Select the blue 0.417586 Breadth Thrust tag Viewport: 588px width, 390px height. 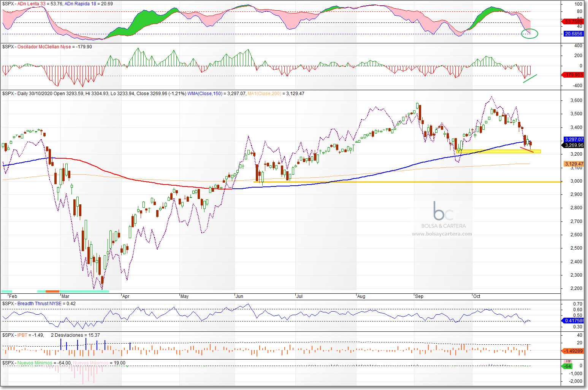(x=572, y=321)
